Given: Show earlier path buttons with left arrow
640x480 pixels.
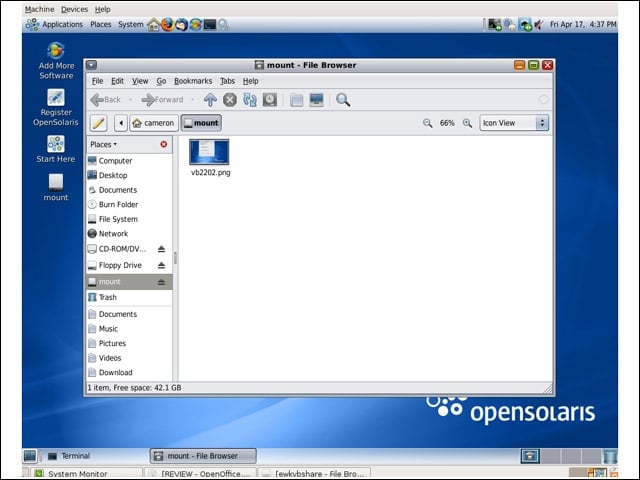Looking at the screenshot, I should pos(121,123).
